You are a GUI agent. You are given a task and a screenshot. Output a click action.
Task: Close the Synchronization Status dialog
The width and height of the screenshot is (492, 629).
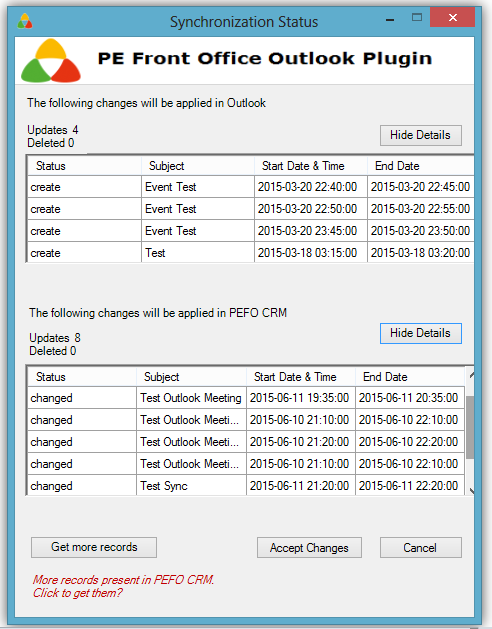pyautogui.click(x=452, y=18)
